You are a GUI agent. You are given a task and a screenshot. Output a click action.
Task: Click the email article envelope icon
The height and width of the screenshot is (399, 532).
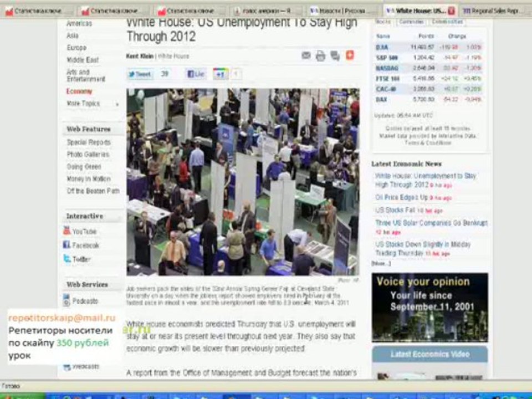click(x=306, y=55)
